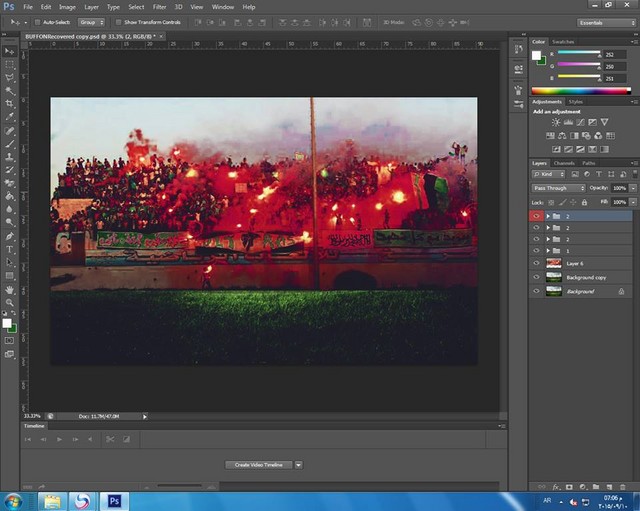
Task: Click the Windows Start button
Action: click(x=14, y=501)
